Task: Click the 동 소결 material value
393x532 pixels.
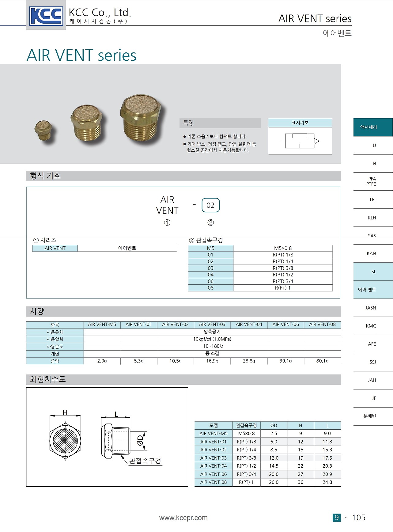Action: click(x=212, y=354)
